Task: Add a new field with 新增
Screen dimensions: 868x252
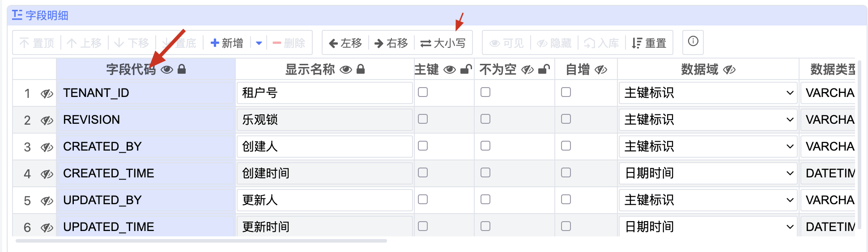Action: (x=227, y=43)
